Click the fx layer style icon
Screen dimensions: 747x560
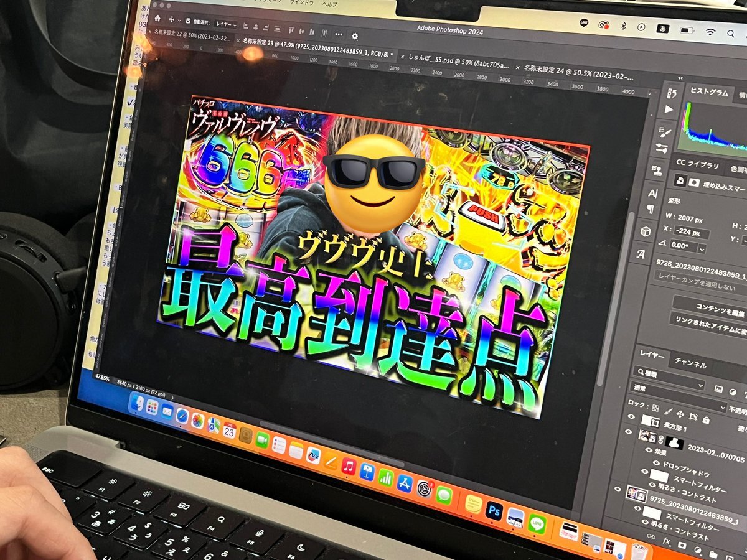coord(667,541)
